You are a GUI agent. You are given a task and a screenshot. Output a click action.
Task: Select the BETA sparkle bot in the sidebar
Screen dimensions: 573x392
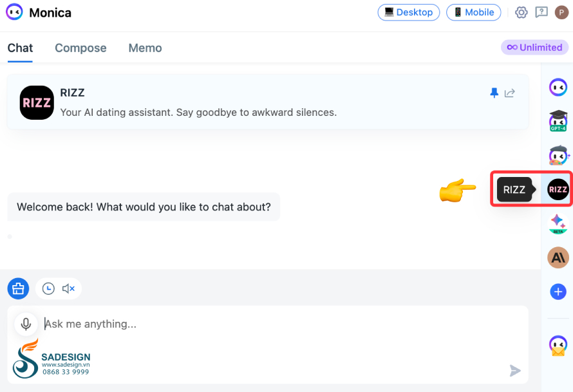tap(558, 224)
